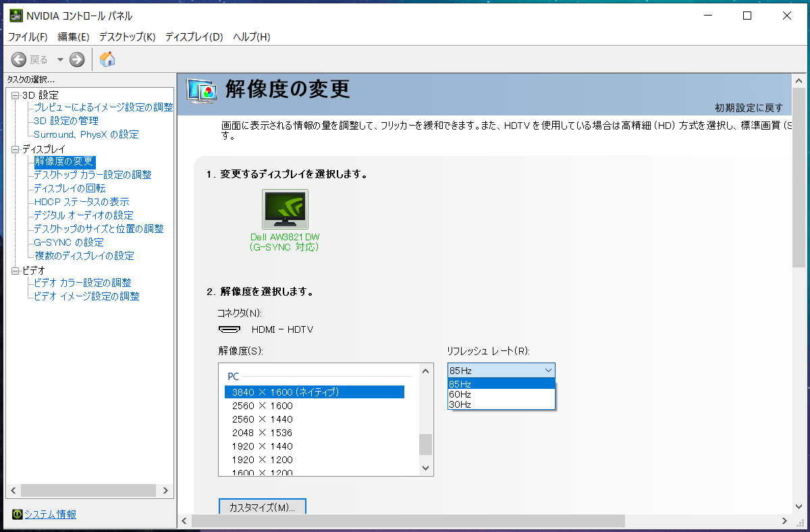Click main pane vertical scroll down arrow
This screenshot has width=810, height=532.
click(798, 506)
